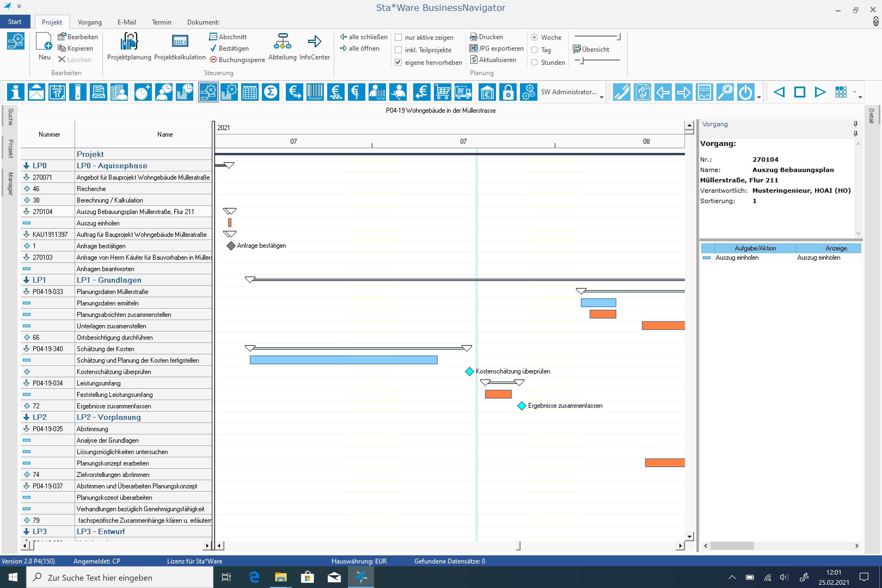Click the Kostenschätzung überprüfen milestone diamond
The image size is (882, 588).
click(469, 372)
